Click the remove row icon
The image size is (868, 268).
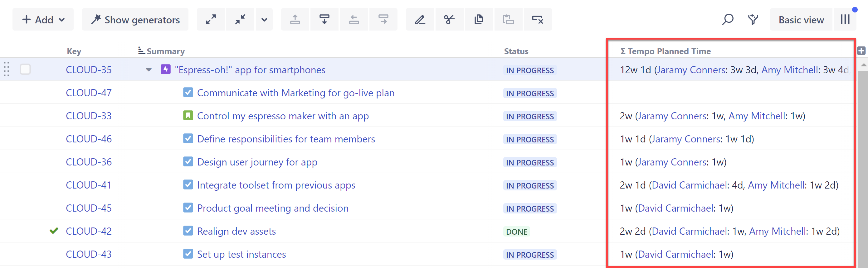coord(538,20)
